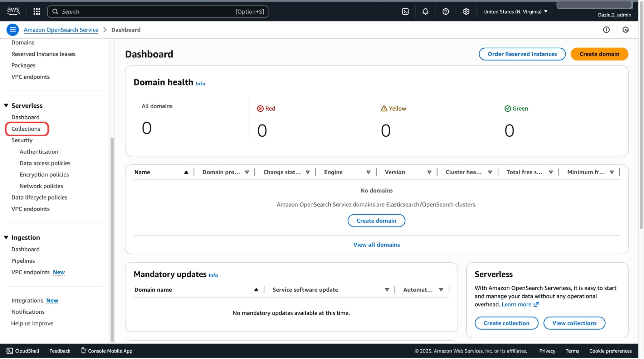Toggle the hamburger side navigation button
The image size is (644, 359).
13,30
